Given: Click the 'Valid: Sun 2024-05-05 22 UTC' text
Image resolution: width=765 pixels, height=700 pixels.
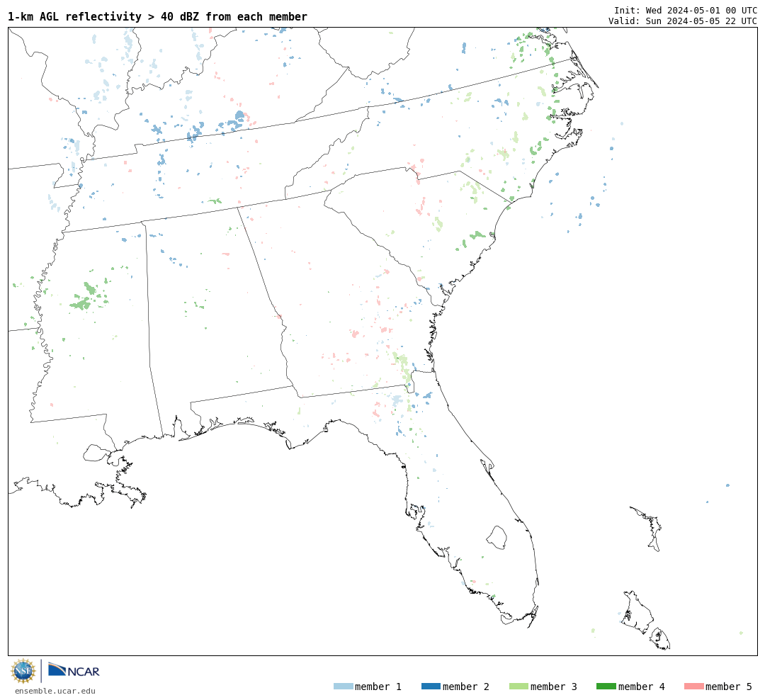Looking at the screenshot, I should [683, 21].
